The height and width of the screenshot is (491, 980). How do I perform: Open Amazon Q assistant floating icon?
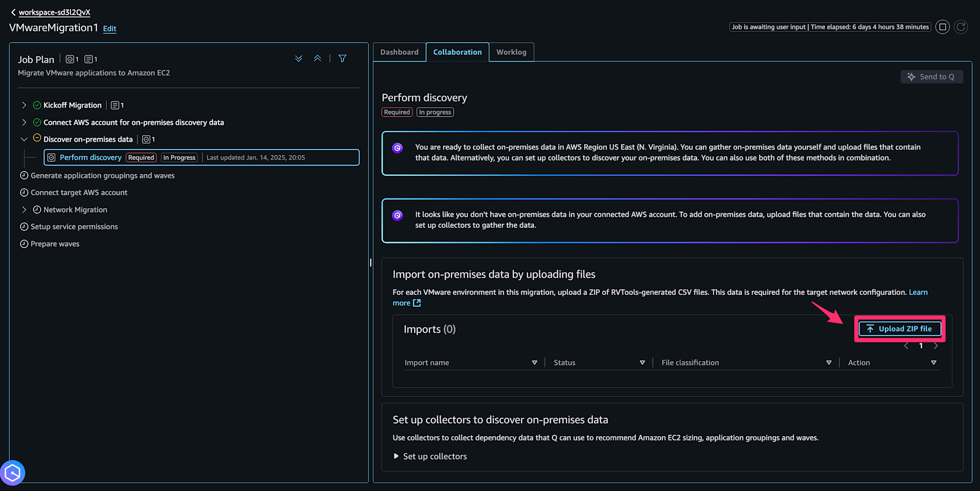click(13, 473)
